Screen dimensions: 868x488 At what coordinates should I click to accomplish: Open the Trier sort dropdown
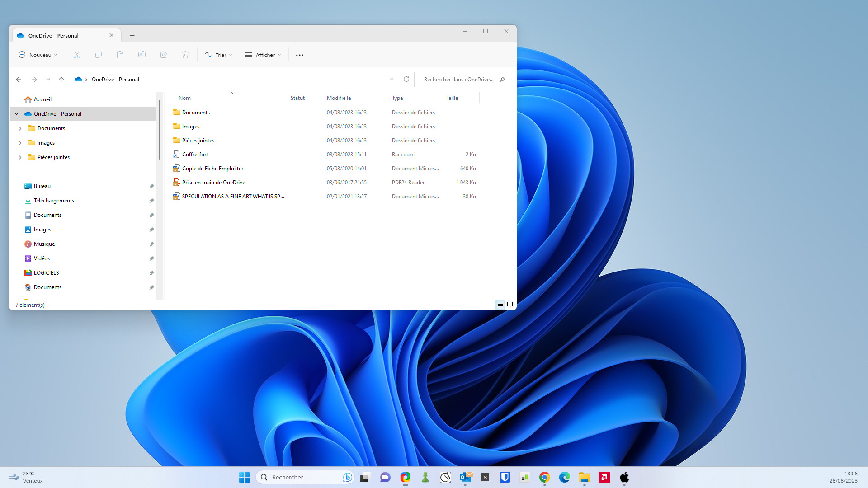[x=218, y=55]
